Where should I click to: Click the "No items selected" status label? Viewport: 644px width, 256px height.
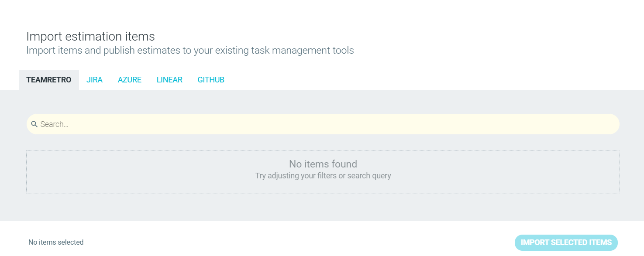pos(56,242)
